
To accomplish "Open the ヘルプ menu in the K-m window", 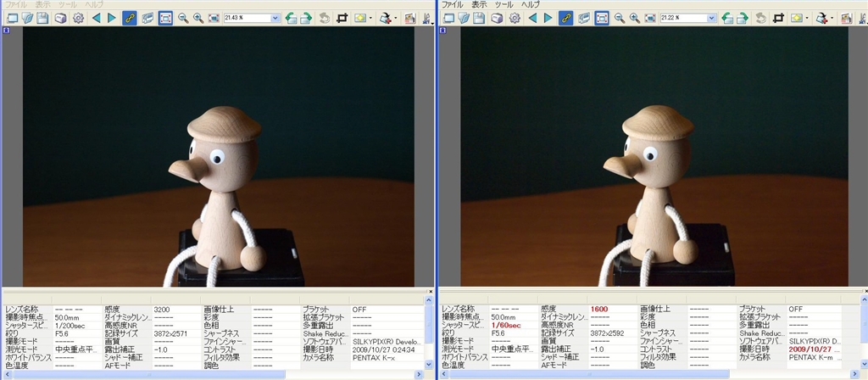I will click(x=531, y=4).
